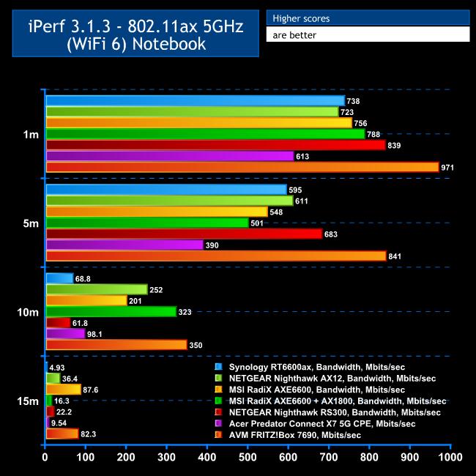Select legend text 'MSI RadiX AXE6600 + AX1800'
Screen dimensions: 476x476
coord(291,401)
